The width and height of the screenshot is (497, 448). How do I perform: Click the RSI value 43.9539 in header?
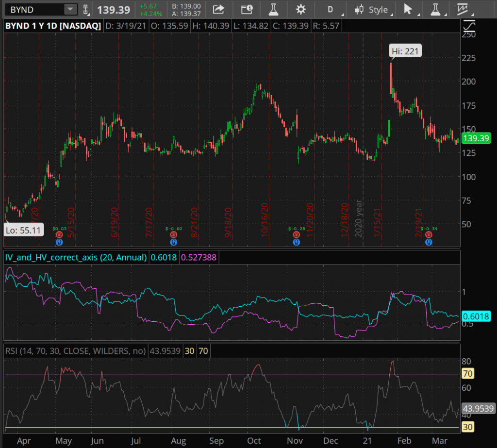pyautogui.click(x=165, y=351)
